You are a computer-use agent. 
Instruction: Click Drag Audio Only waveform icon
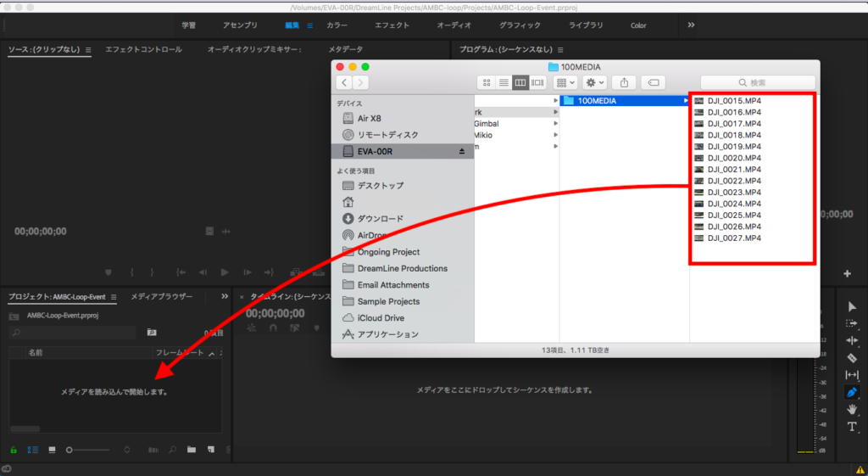tap(225, 231)
